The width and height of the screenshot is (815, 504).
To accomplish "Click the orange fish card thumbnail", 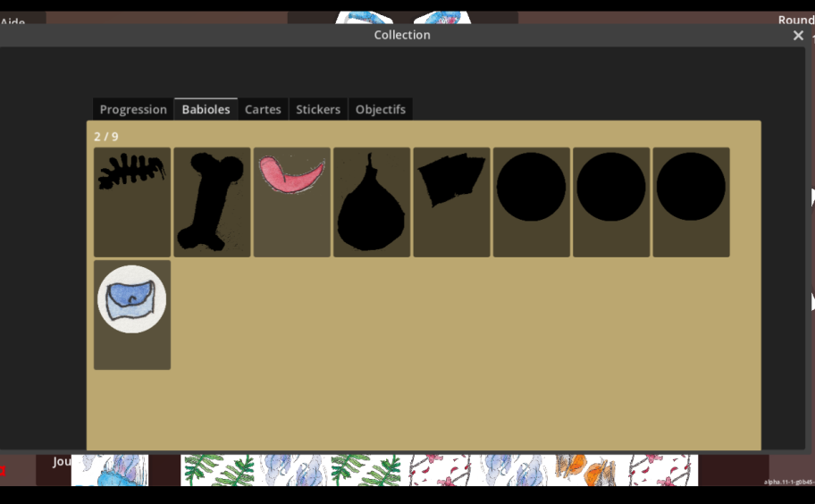I will coord(589,470).
